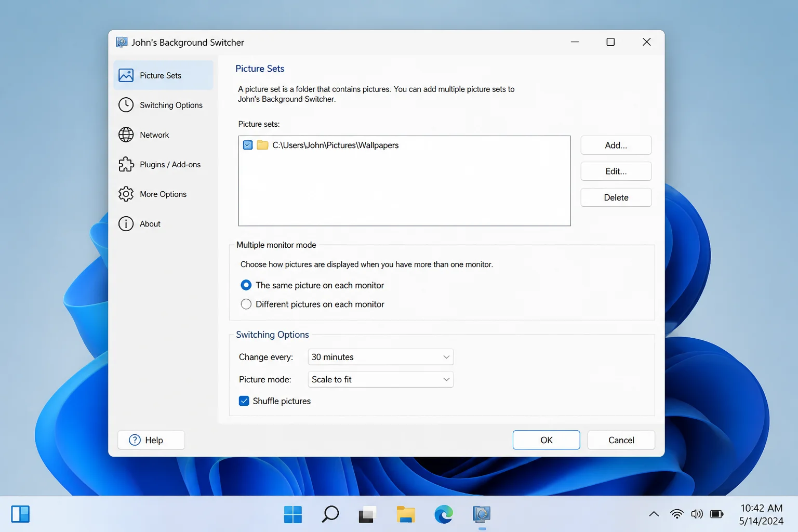Click the Edit... button

(616, 171)
